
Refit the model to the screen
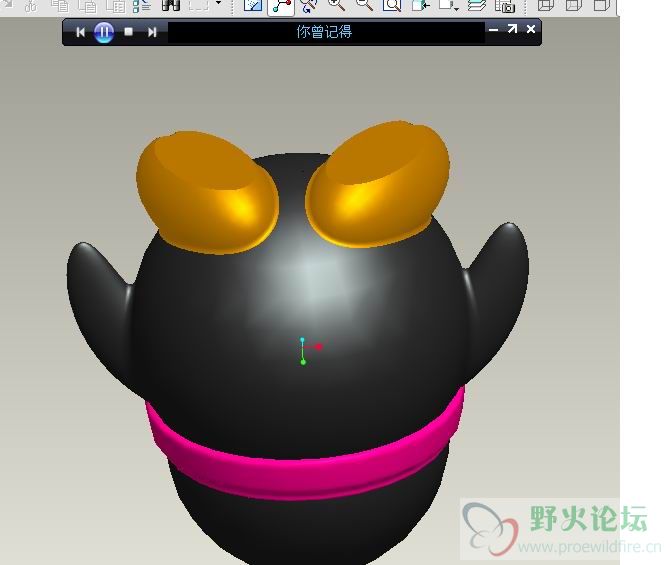point(392,6)
